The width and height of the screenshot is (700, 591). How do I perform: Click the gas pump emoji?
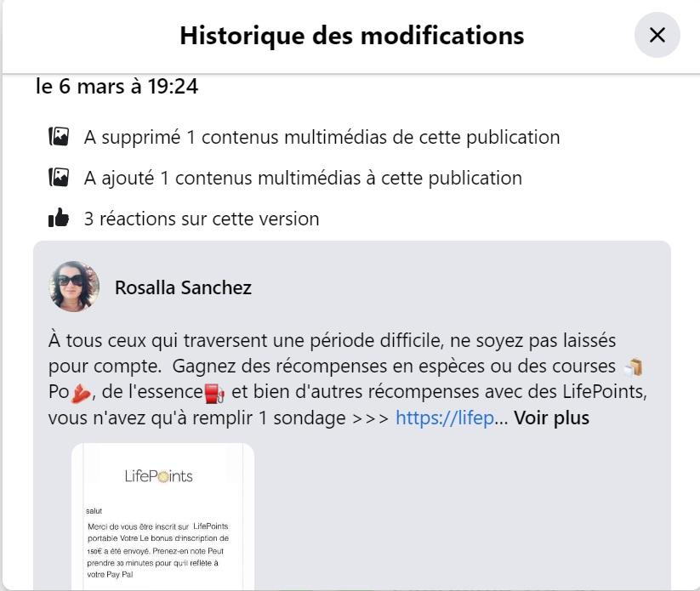pyautogui.click(x=214, y=393)
